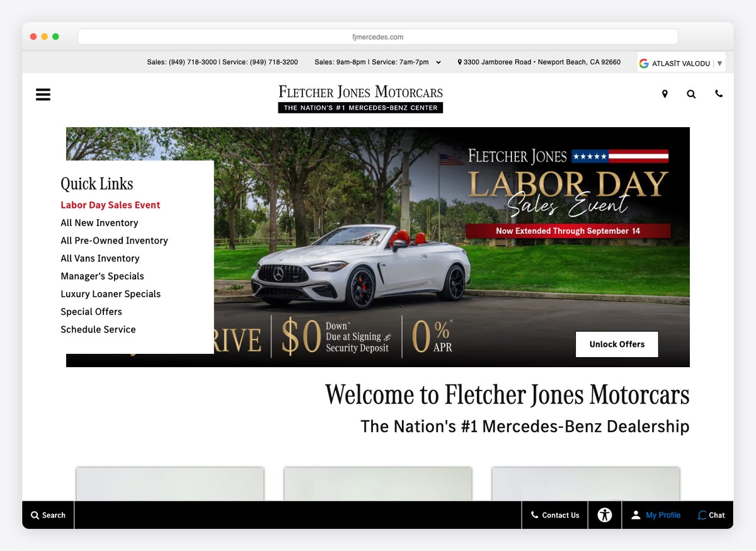Click the third vehicle card thumbnail
Screen dimensions: 756x551
(x=586, y=484)
